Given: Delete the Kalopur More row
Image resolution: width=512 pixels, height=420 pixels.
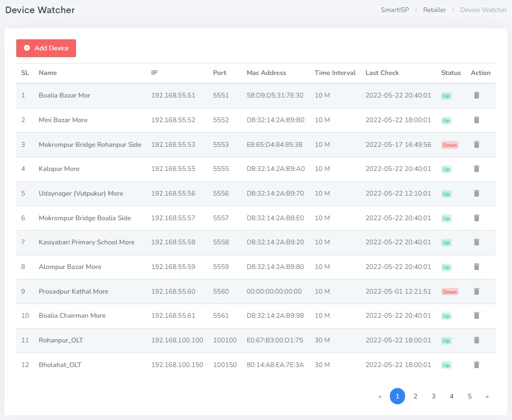Looking at the screenshot, I should click(x=476, y=169).
